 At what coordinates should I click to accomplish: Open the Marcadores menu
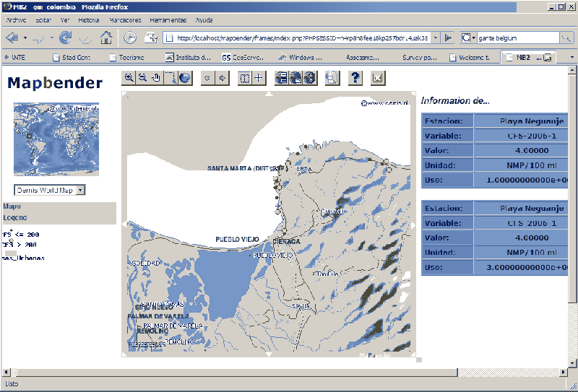[x=126, y=20]
